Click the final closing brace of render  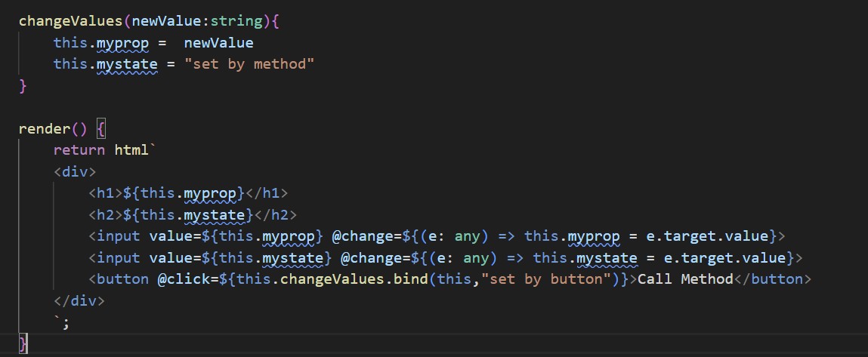click(x=23, y=344)
